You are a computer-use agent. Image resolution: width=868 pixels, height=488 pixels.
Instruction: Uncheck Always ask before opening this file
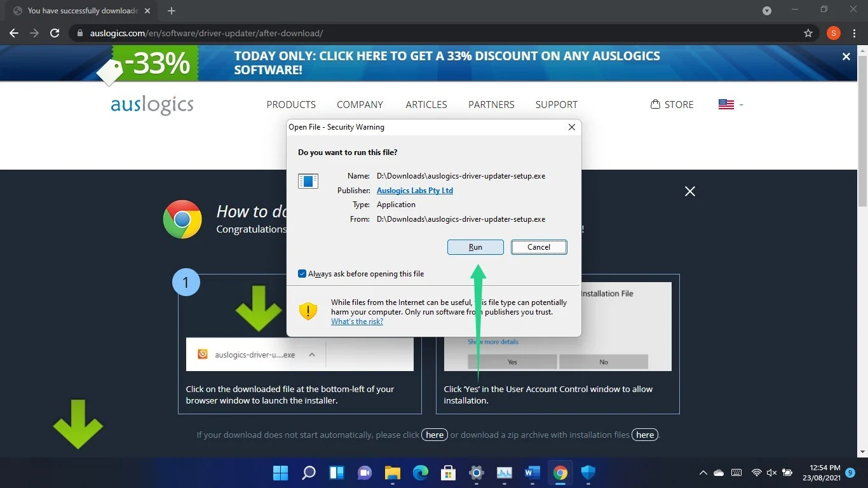(302, 274)
